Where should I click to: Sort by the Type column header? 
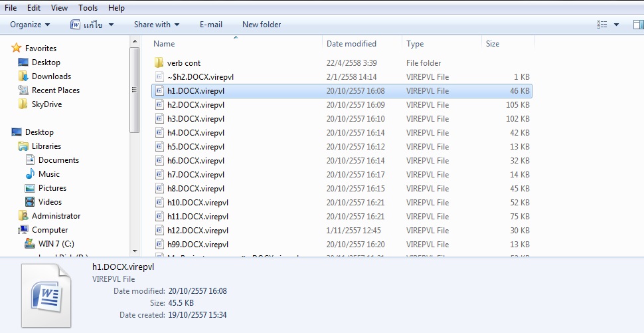pos(415,44)
